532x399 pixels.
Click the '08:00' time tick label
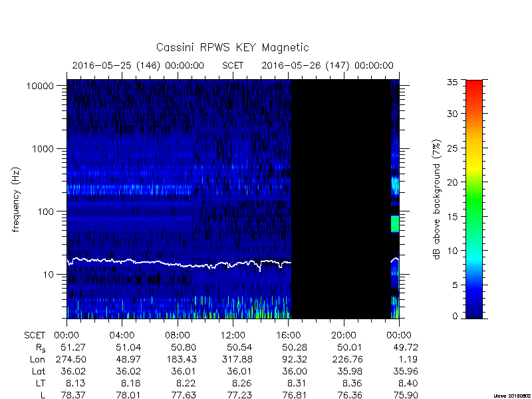[178, 336]
